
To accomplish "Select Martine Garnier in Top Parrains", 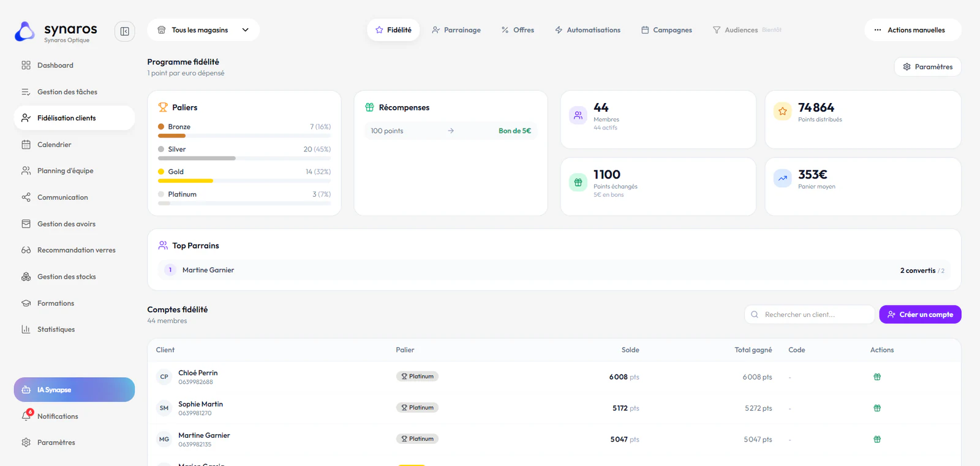I will (x=554, y=270).
